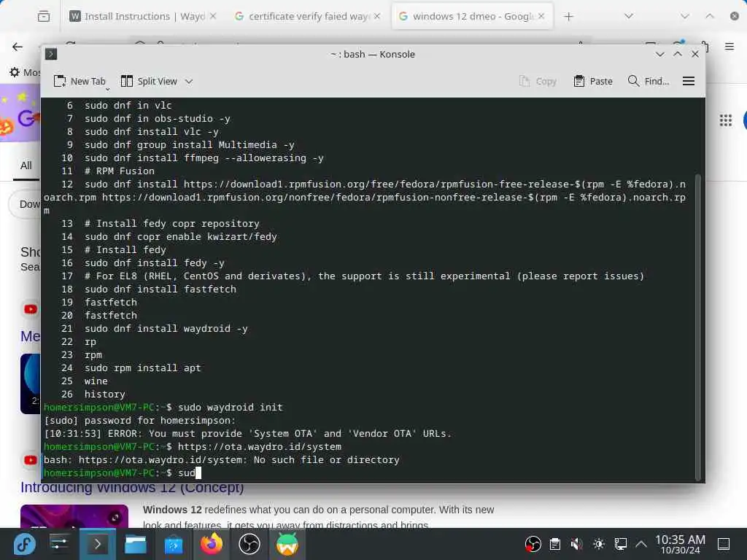Click the Windows 12 concept video thumbnail
Image resolution: width=747 pixels, height=560 pixels.
(74, 516)
